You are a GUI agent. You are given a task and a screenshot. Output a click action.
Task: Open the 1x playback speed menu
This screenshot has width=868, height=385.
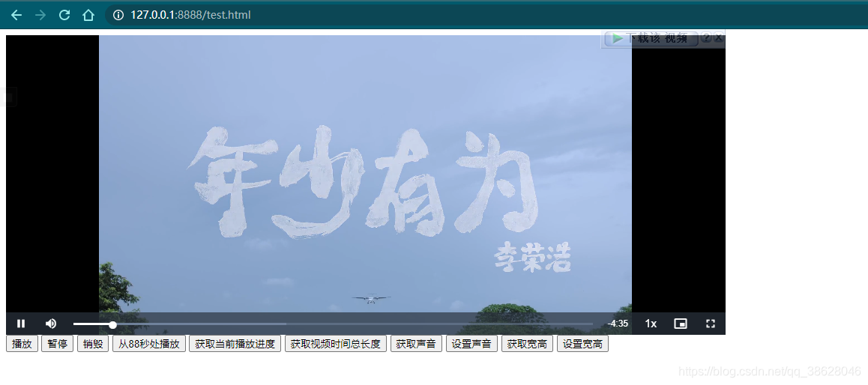tap(651, 324)
